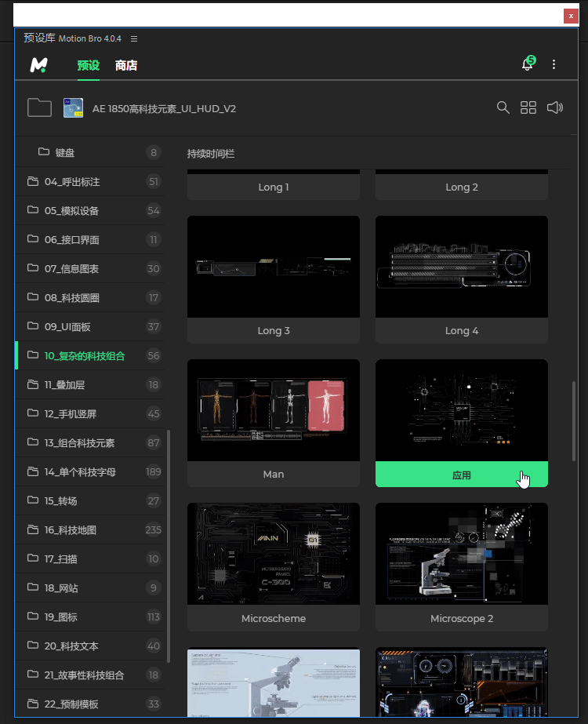
Task: Click the 189 count badge
Action: click(x=153, y=472)
